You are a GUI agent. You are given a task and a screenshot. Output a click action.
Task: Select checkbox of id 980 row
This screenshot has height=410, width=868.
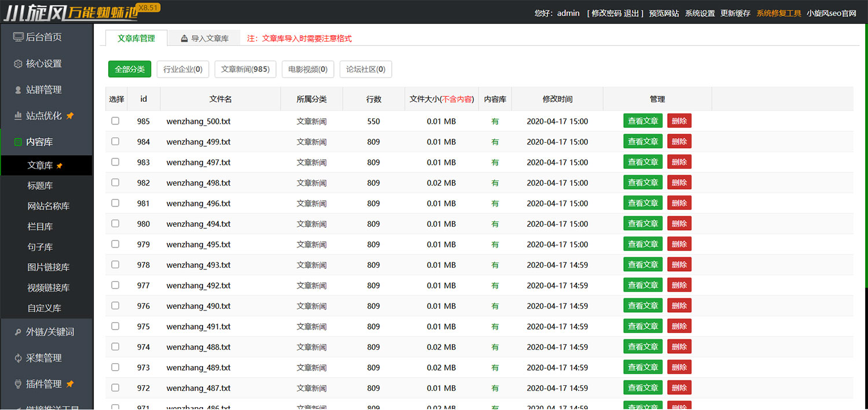(115, 223)
